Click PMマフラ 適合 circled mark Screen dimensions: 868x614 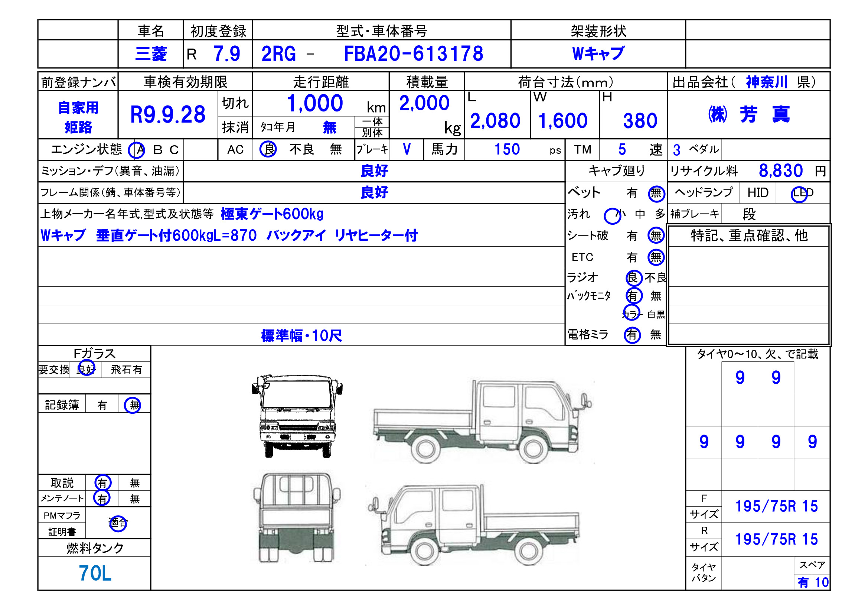118,524
